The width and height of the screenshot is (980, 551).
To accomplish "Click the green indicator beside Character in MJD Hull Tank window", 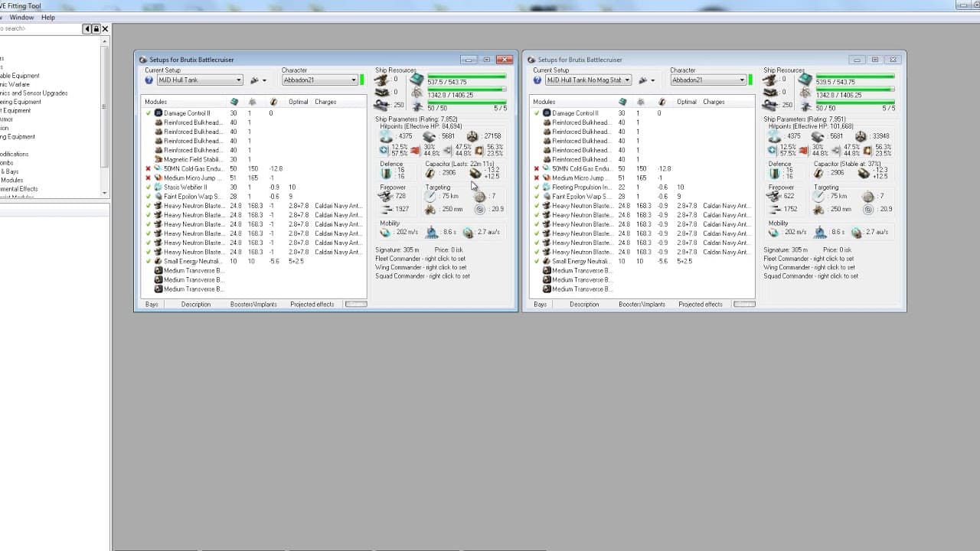I will pos(362,80).
